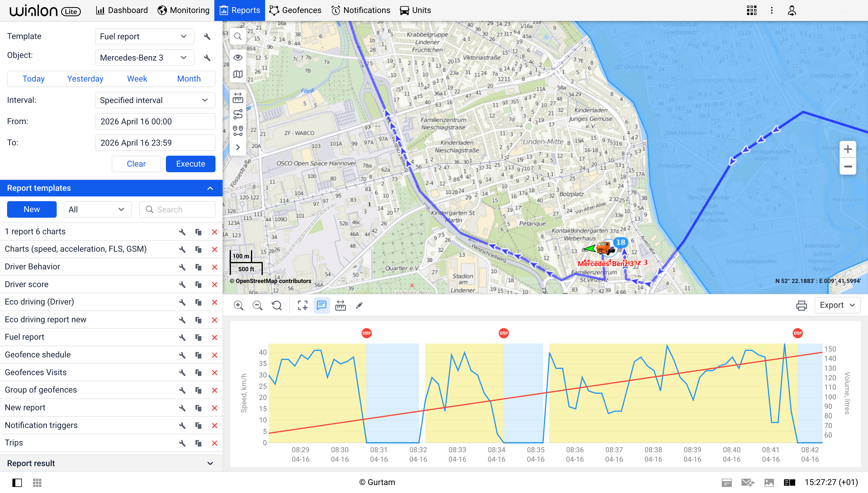Click the print report icon
This screenshot has width=868, height=493.
click(801, 305)
